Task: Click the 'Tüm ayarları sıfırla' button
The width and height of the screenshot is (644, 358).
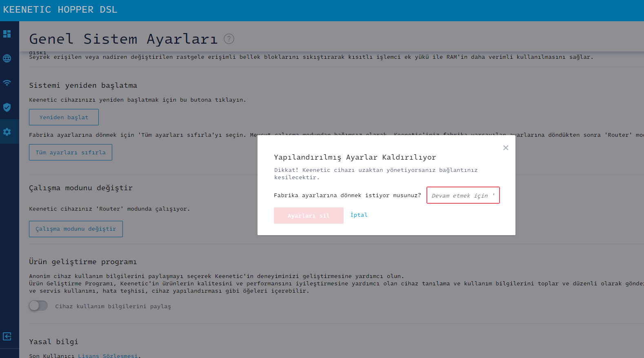Action: tap(71, 152)
